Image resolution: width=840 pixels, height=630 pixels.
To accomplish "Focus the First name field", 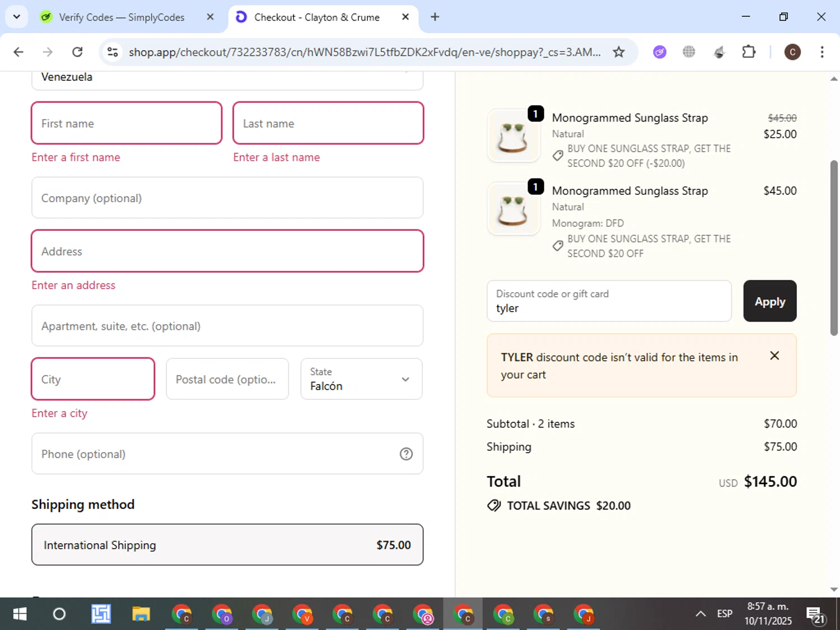I will pyautogui.click(x=127, y=123).
